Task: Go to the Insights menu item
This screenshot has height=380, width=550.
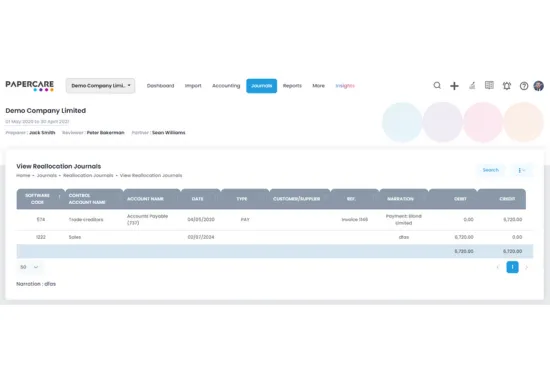Action: click(345, 86)
